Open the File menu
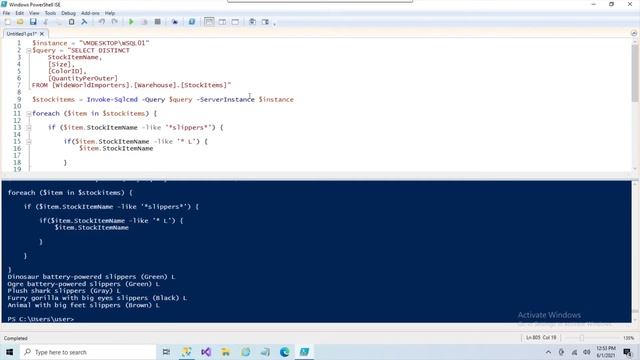 tap(6, 13)
